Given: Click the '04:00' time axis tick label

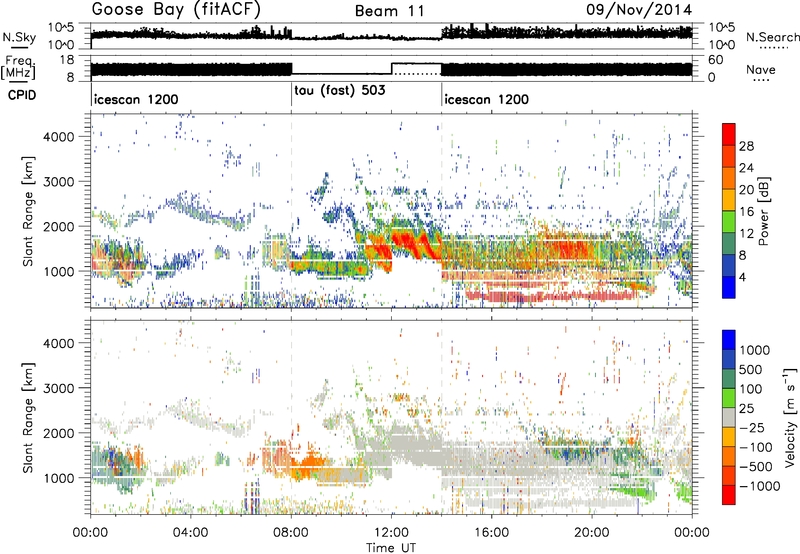Looking at the screenshot, I should (x=191, y=533).
